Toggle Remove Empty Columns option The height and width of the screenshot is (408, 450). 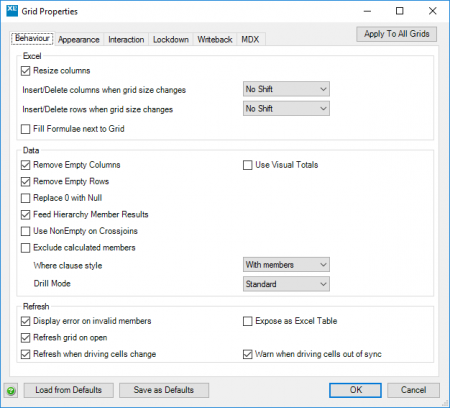point(25,165)
